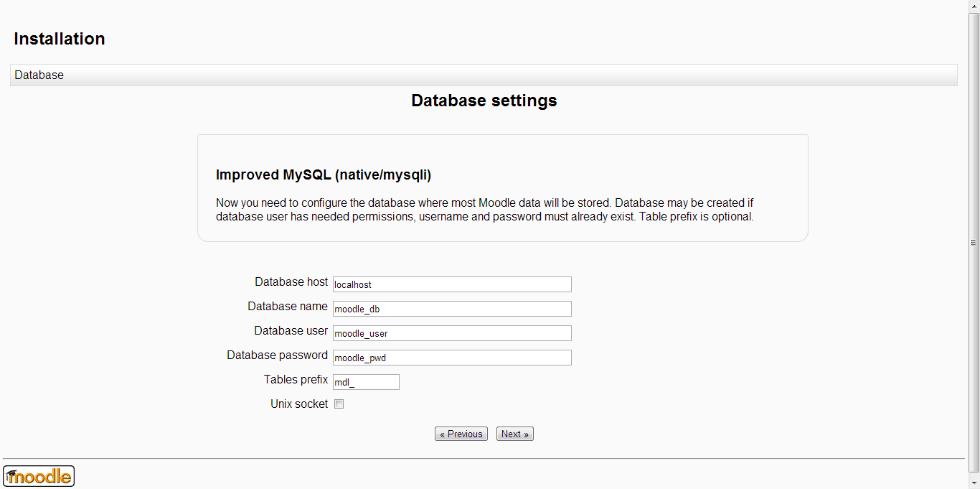Viewport: 980px width, 489px height.
Task: Select the Database user input box
Action: point(452,333)
